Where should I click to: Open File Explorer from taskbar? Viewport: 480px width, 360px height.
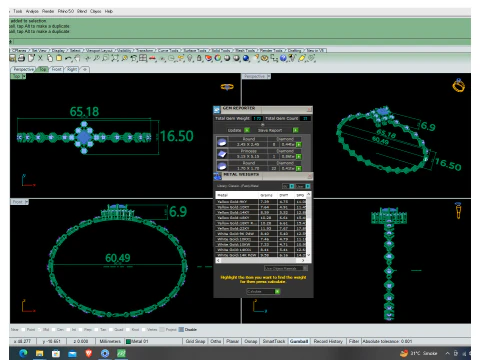coord(39,353)
